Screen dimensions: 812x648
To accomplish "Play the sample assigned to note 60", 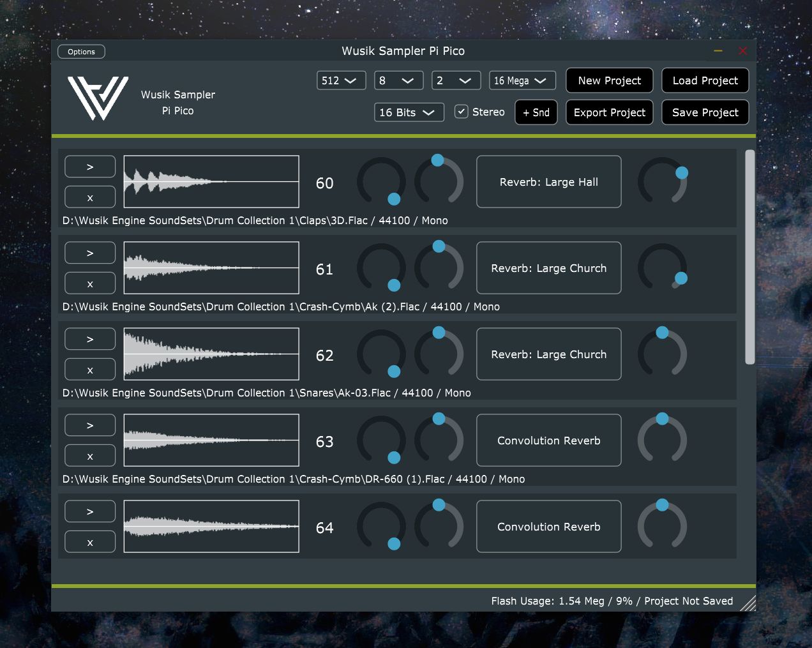I will tap(90, 167).
